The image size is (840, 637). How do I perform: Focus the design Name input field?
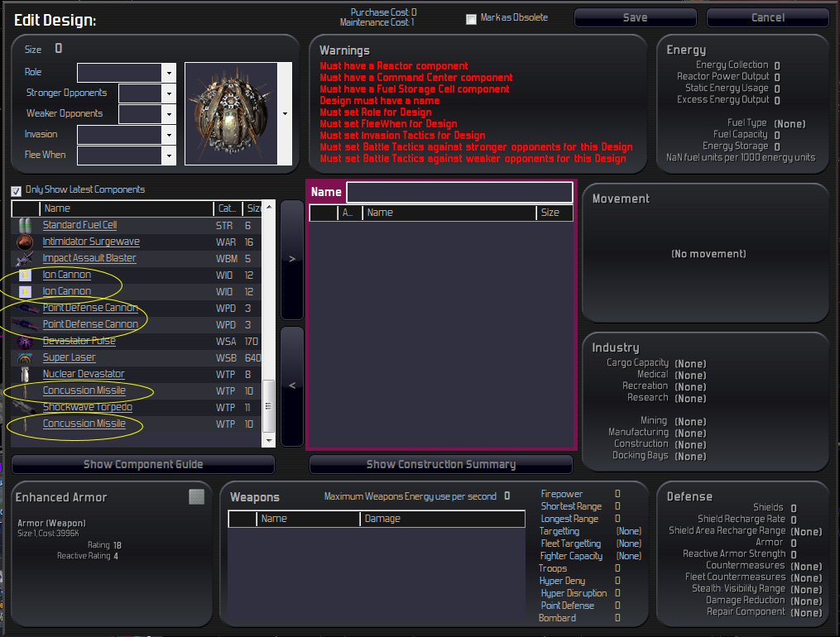coord(459,192)
